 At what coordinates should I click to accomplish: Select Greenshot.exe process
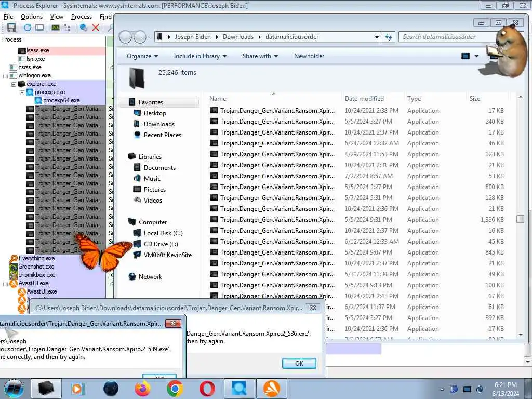(36, 267)
